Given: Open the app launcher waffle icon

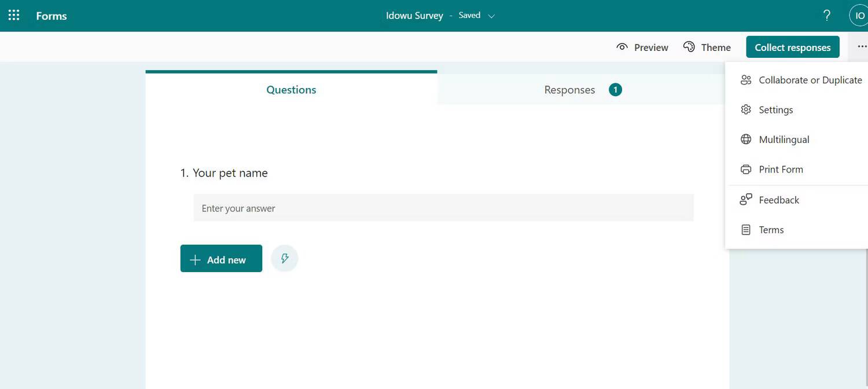Looking at the screenshot, I should 14,16.
